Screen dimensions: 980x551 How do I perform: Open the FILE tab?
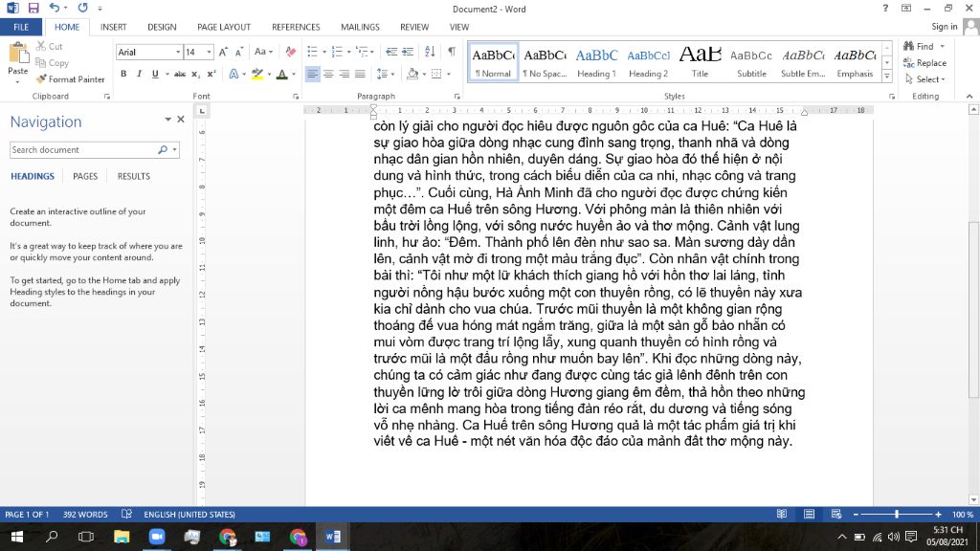coord(21,27)
